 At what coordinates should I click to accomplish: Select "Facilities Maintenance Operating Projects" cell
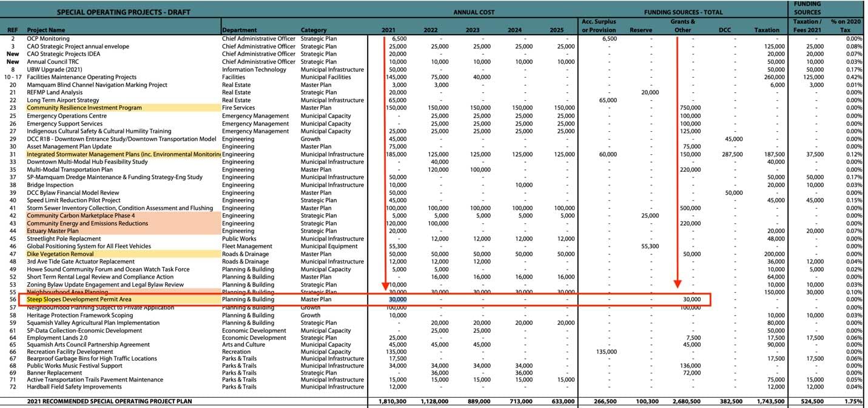click(82, 77)
